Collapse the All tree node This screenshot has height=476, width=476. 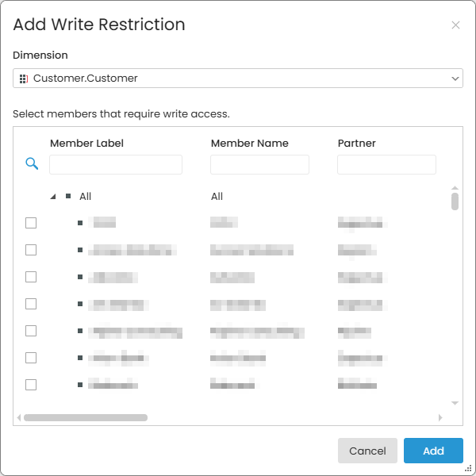tap(53, 197)
